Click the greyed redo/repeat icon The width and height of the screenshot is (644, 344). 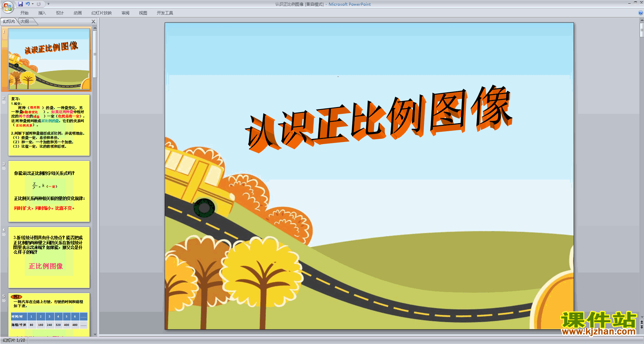(39, 4)
